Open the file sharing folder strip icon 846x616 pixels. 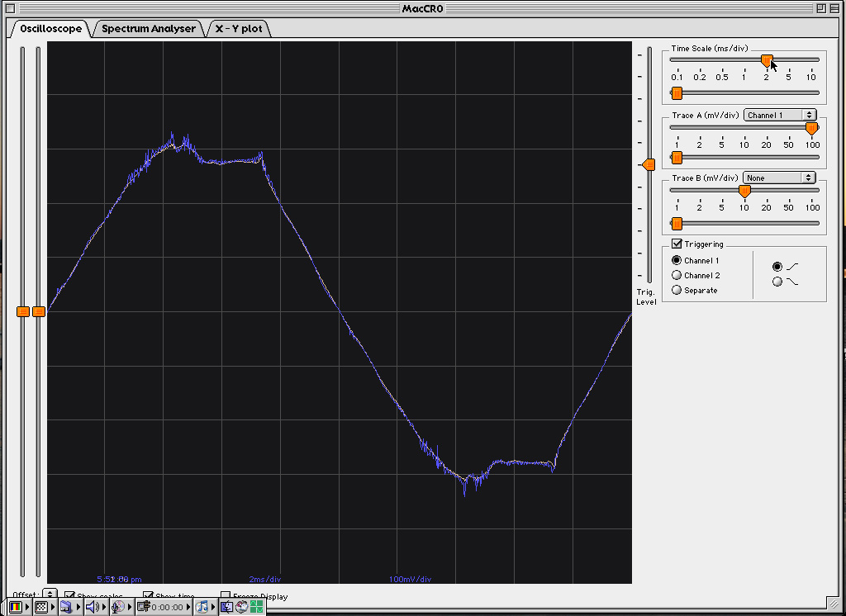tap(66, 607)
